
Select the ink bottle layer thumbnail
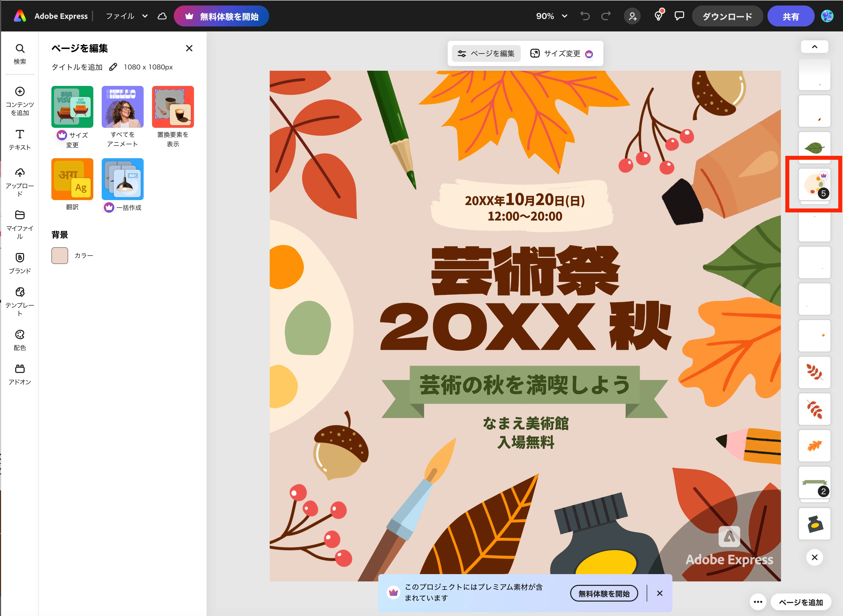point(814,524)
